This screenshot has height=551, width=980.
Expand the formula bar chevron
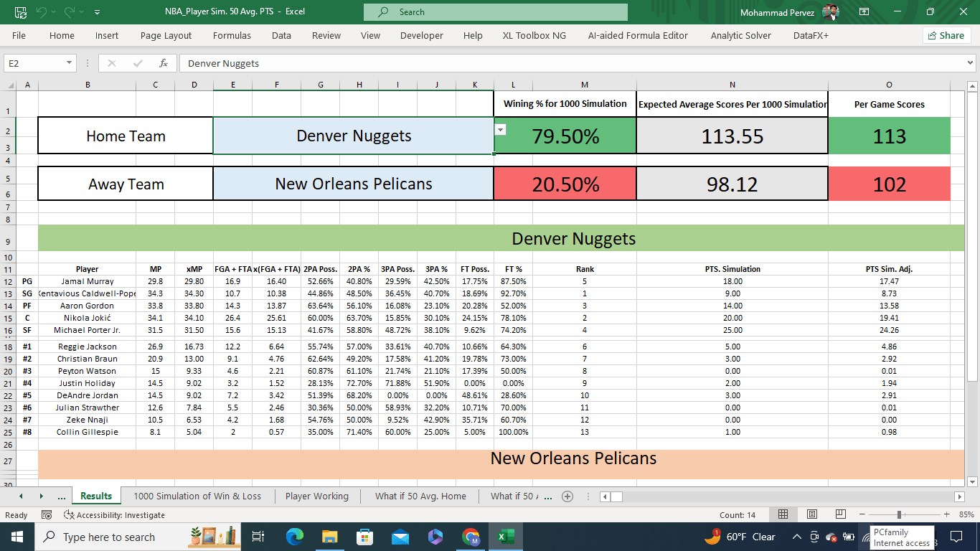971,63
